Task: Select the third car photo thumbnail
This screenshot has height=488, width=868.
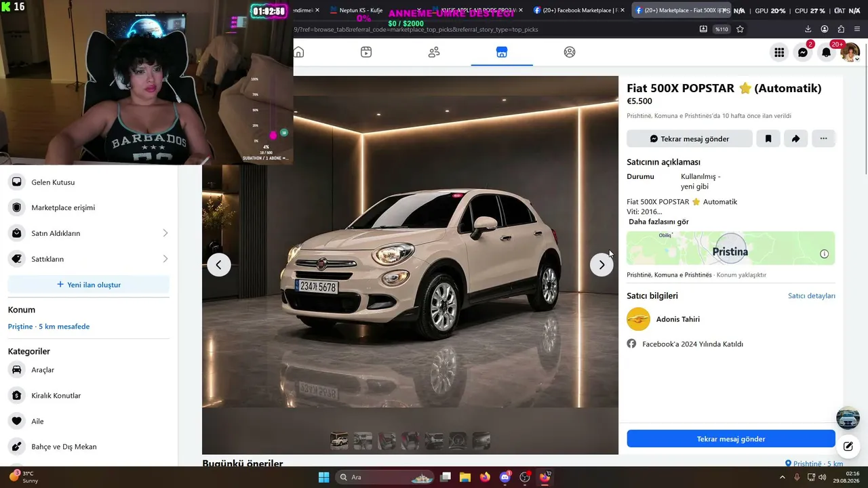Action: [x=387, y=441]
